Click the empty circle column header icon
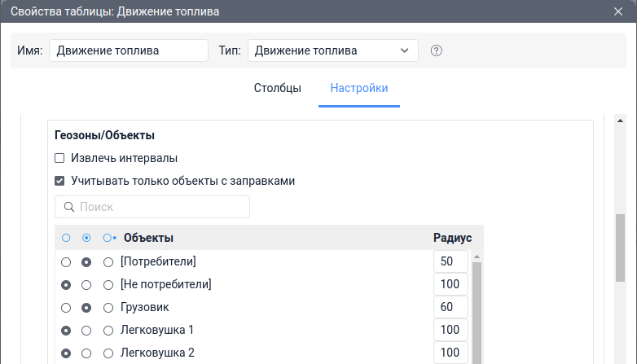Viewport: 637px width, 364px height. tap(66, 239)
